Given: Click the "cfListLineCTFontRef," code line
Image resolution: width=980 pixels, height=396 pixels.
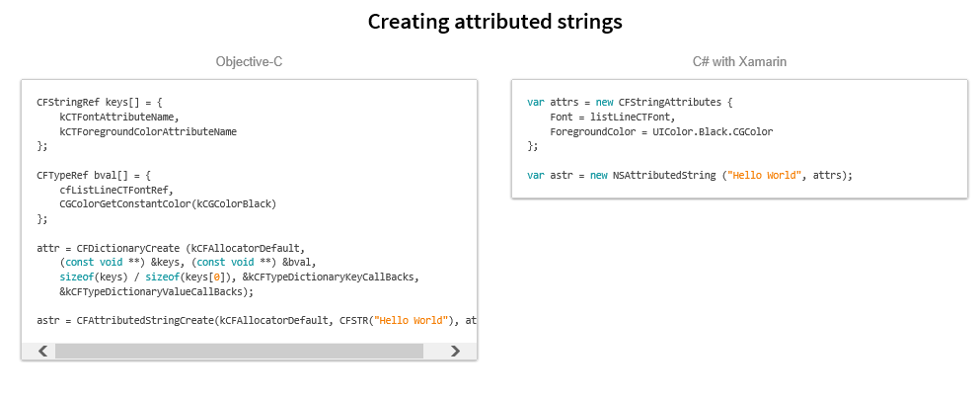Looking at the screenshot, I should [116, 190].
